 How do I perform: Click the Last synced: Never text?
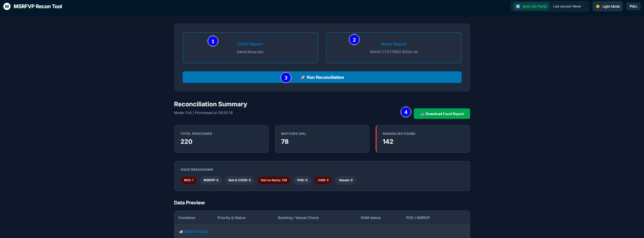[x=567, y=6]
